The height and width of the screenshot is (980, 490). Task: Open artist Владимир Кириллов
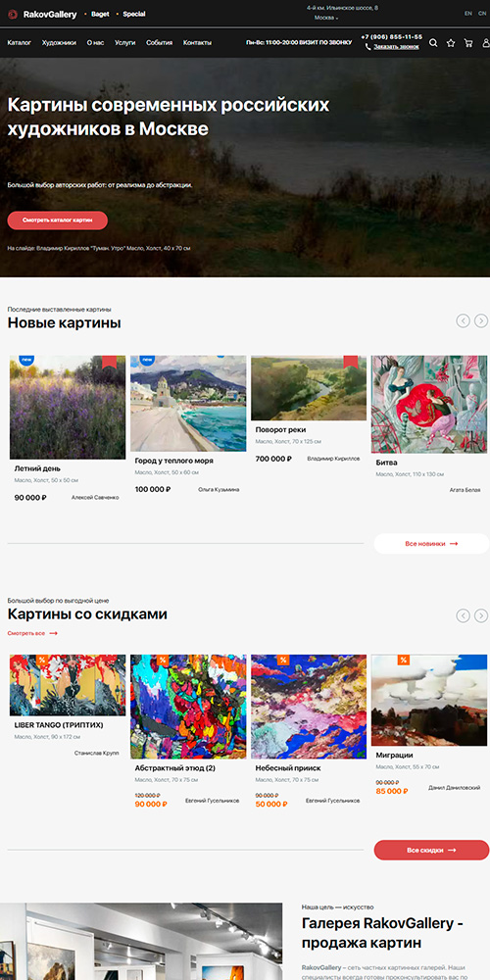pos(333,458)
